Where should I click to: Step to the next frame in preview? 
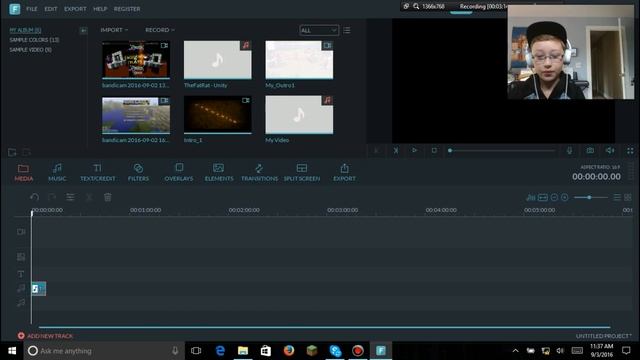pyautogui.click(x=396, y=151)
